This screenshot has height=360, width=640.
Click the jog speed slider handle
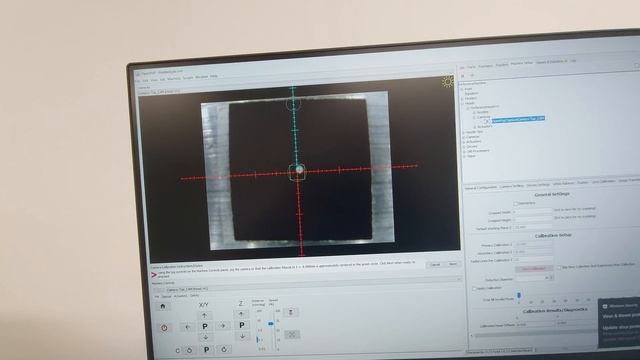pos(271,324)
